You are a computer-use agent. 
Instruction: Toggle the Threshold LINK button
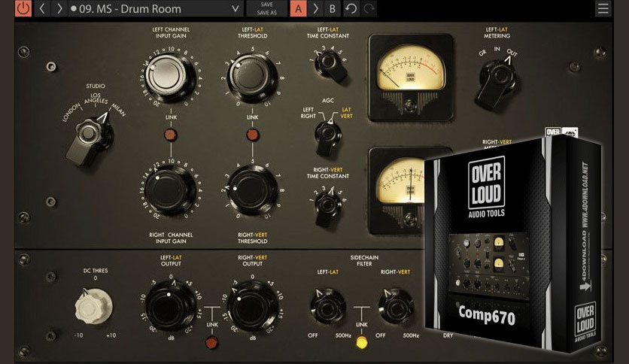[x=252, y=135]
